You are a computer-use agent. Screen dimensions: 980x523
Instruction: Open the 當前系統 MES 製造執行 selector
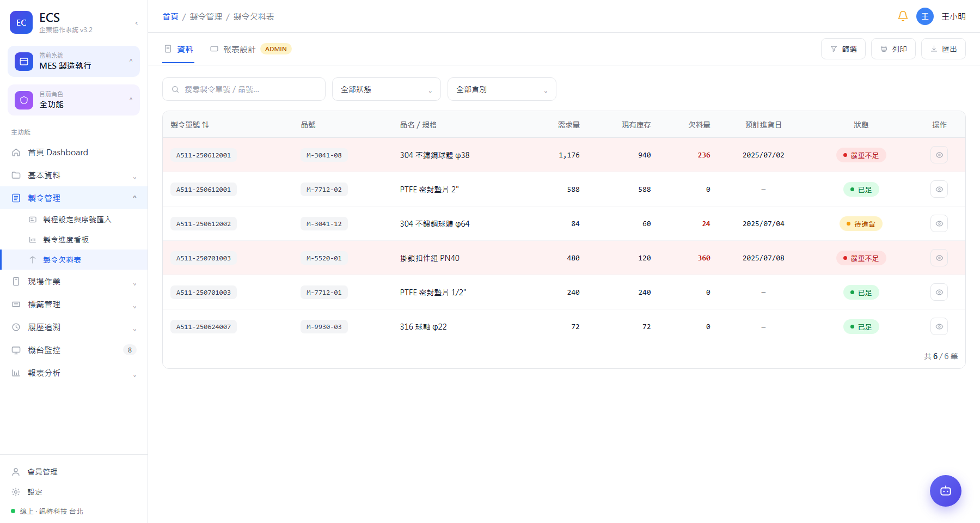(73, 61)
